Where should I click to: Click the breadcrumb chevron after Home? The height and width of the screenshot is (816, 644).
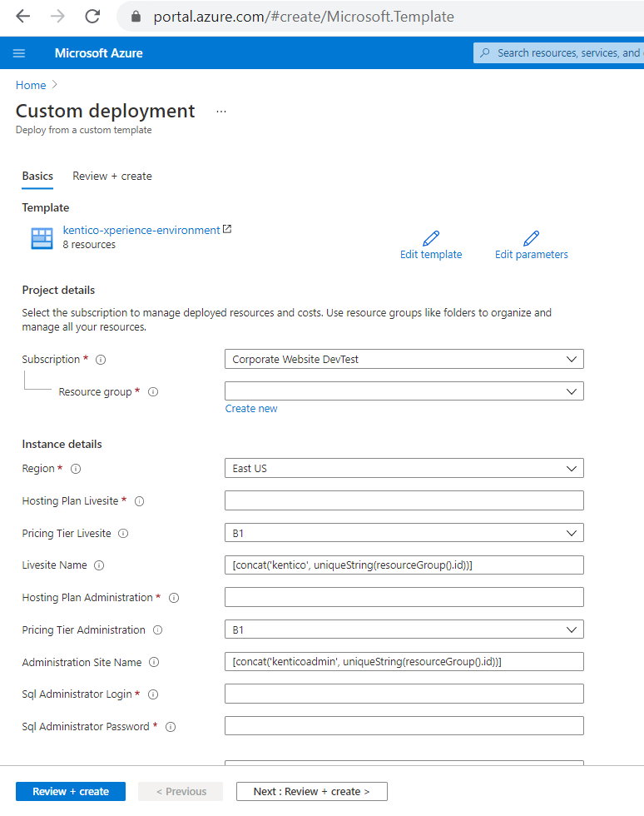(55, 85)
